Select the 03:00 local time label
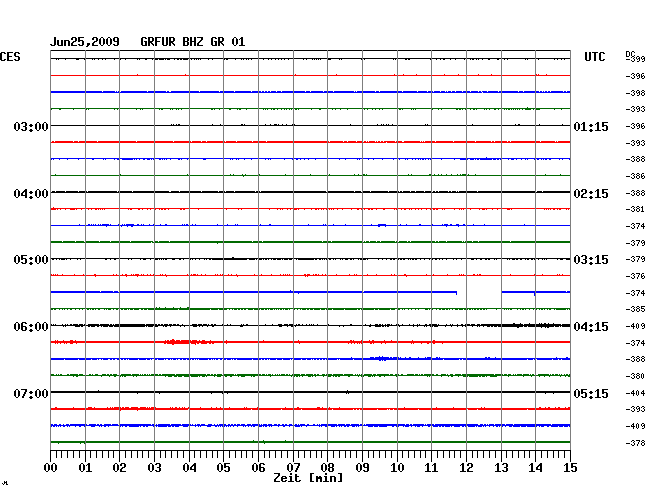This screenshot has height=494, width=650. coord(31,126)
